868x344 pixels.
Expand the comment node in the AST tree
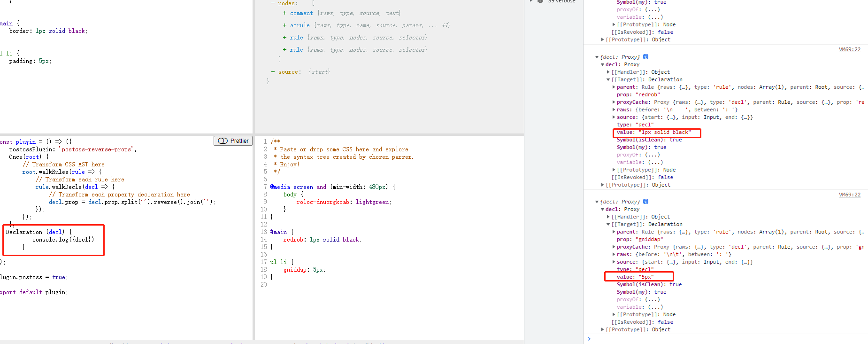point(284,13)
